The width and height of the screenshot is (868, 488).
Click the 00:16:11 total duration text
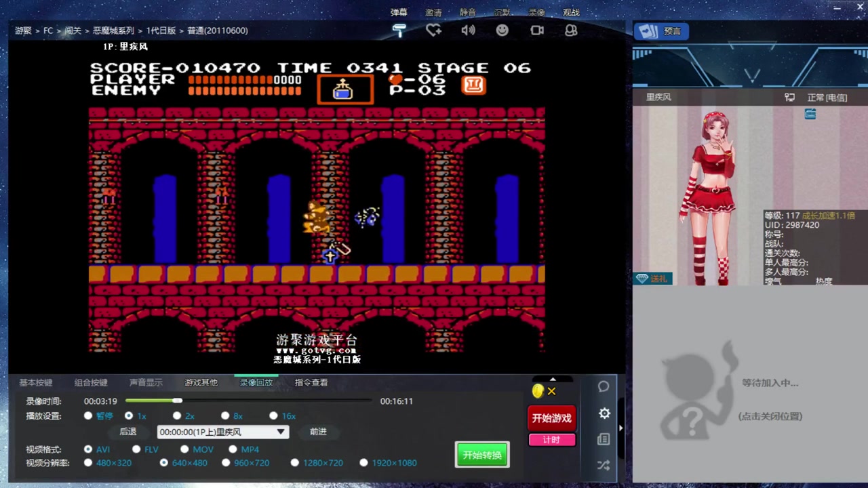397,401
